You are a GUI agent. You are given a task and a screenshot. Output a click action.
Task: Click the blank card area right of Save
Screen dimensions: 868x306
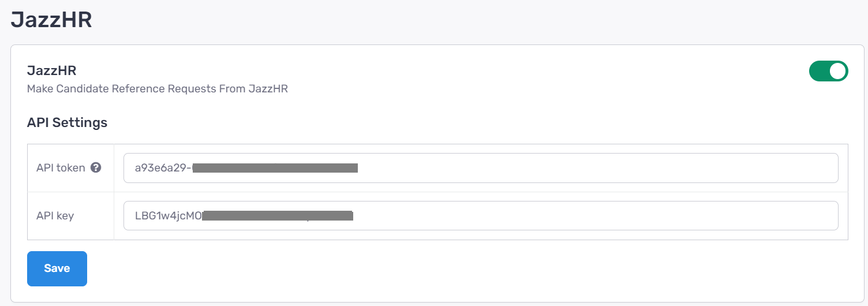pos(467,268)
